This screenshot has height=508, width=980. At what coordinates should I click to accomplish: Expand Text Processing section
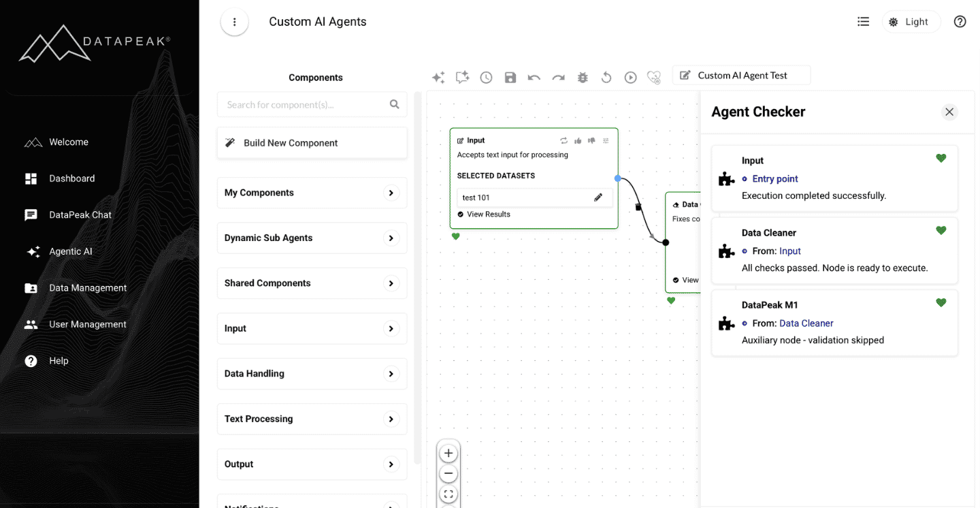click(x=312, y=419)
